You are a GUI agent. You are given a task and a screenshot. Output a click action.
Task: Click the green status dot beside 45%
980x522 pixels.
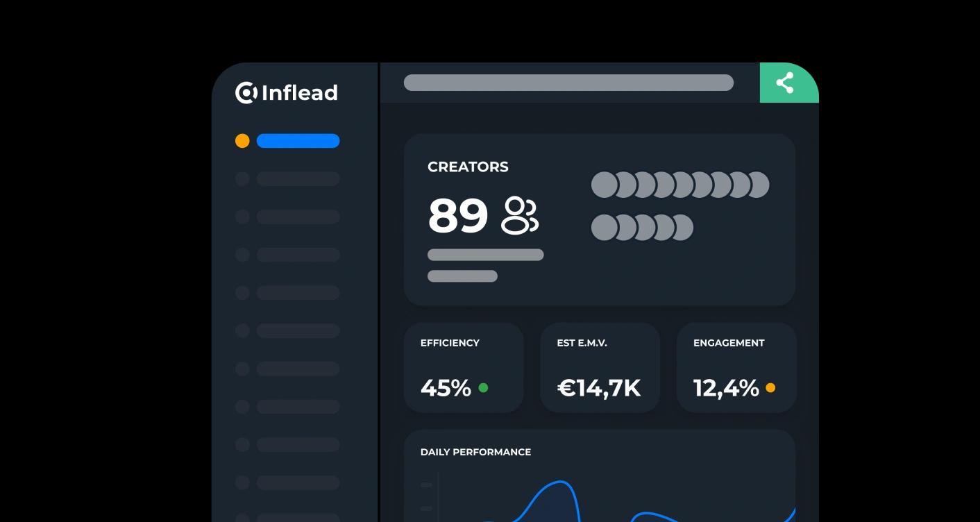[483, 388]
